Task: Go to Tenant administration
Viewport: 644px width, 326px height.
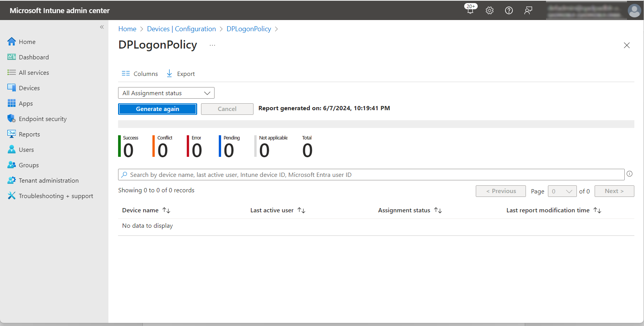Action: tap(49, 180)
